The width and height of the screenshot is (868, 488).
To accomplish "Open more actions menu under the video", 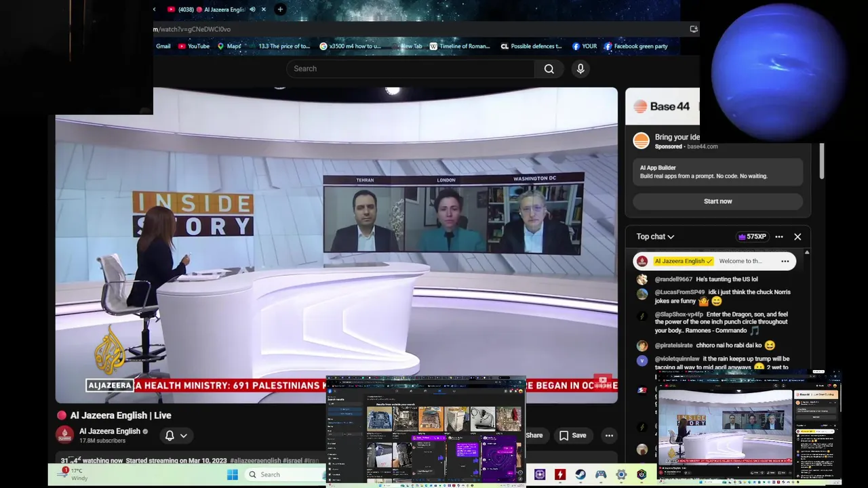I will [609, 435].
